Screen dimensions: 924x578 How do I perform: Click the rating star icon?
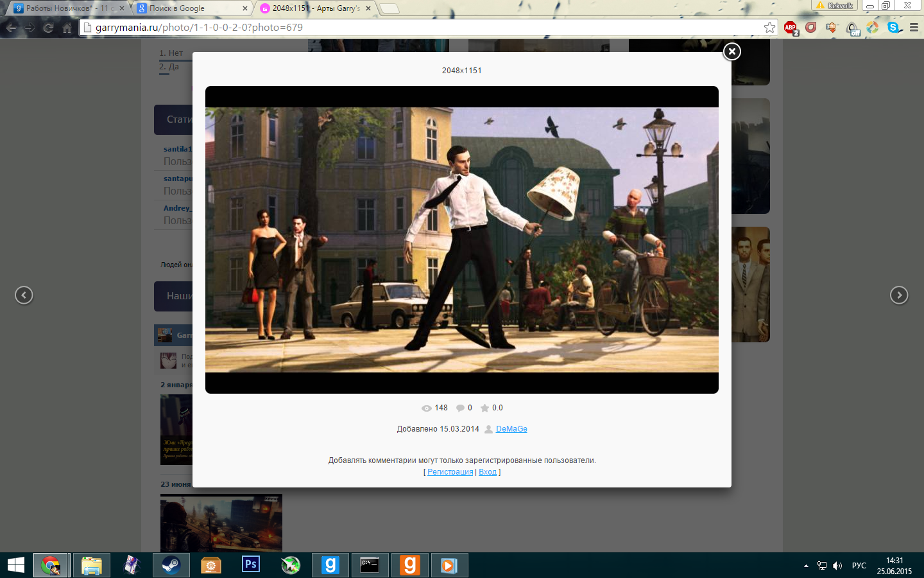click(484, 408)
